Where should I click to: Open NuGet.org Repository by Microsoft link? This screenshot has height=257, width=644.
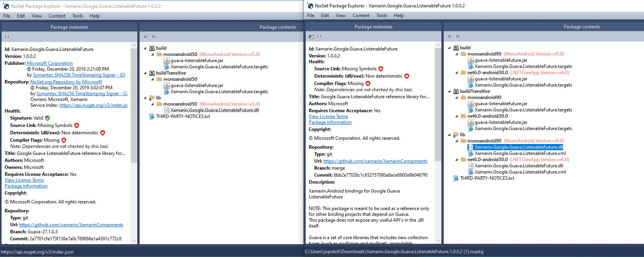[66, 82]
